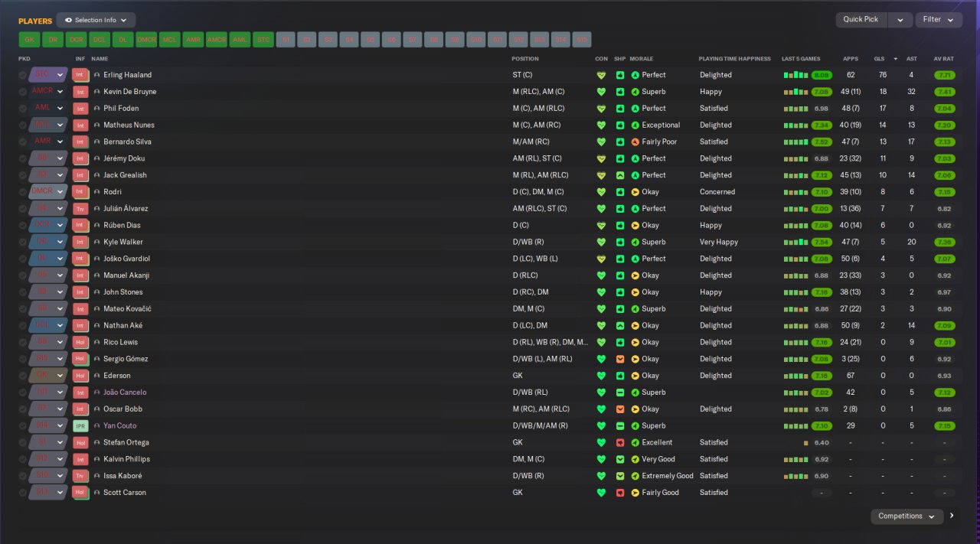Click Kyle Walker's Superb morale icon
Screen dimensions: 980x544
pos(635,243)
